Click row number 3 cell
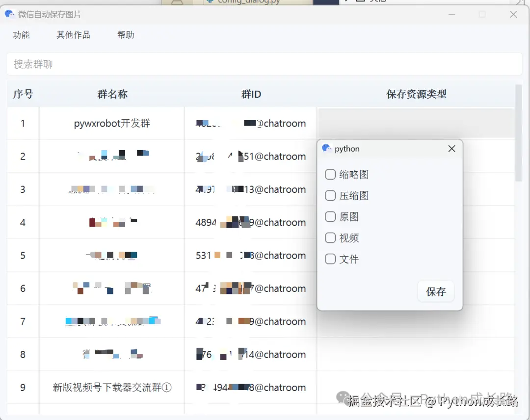This screenshot has height=420, width=530. tap(23, 189)
